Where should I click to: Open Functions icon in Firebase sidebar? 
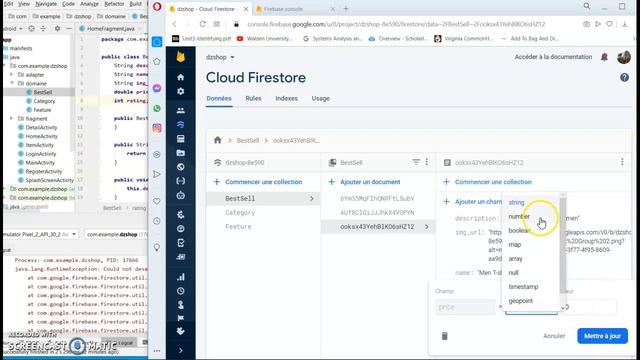click(x=180, y=181)
